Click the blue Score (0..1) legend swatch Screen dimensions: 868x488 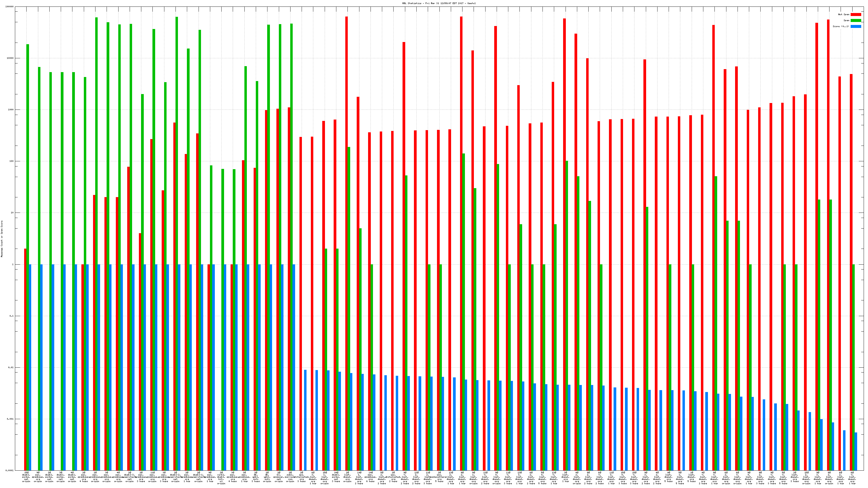coord(856,26)
